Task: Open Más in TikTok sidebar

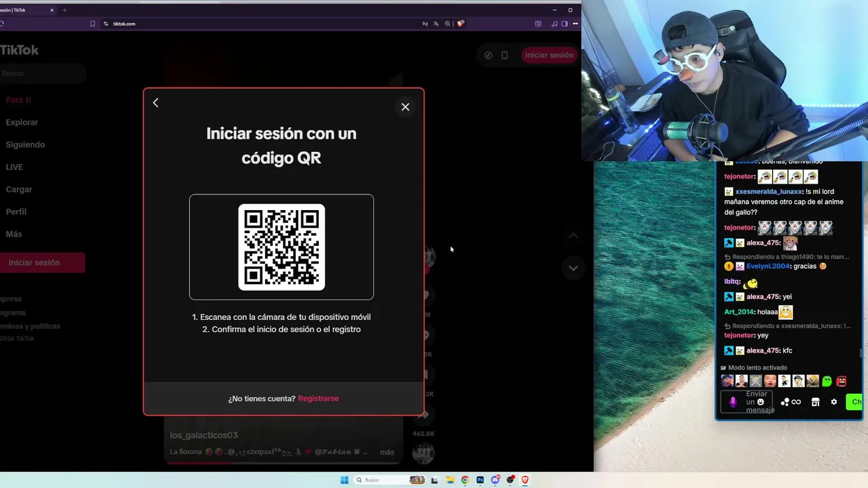Action: point(14,235)
